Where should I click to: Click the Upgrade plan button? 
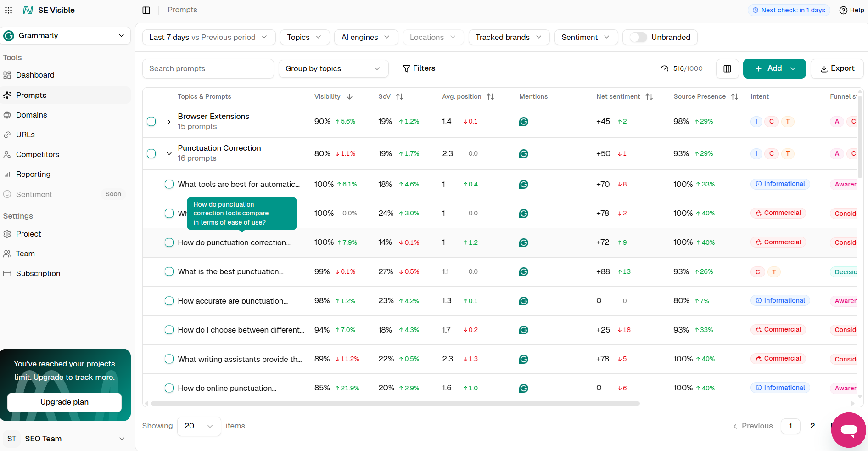click(x=64, y=402)
